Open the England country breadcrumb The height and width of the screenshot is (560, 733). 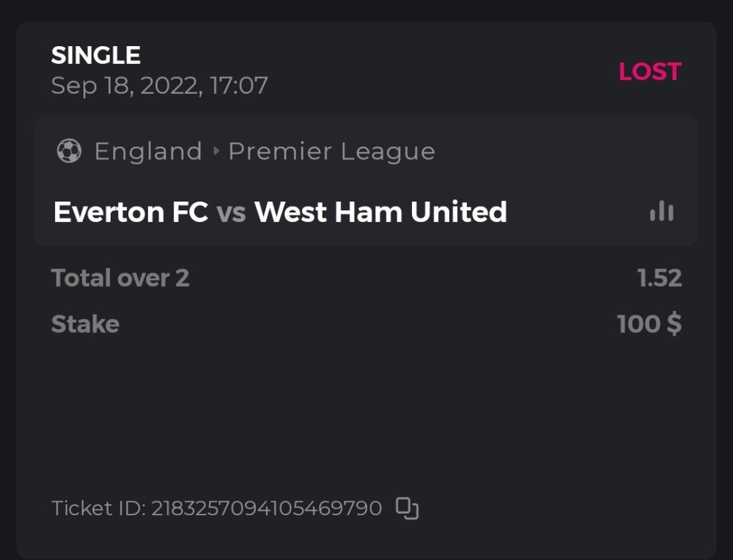[x=148, y=152]
